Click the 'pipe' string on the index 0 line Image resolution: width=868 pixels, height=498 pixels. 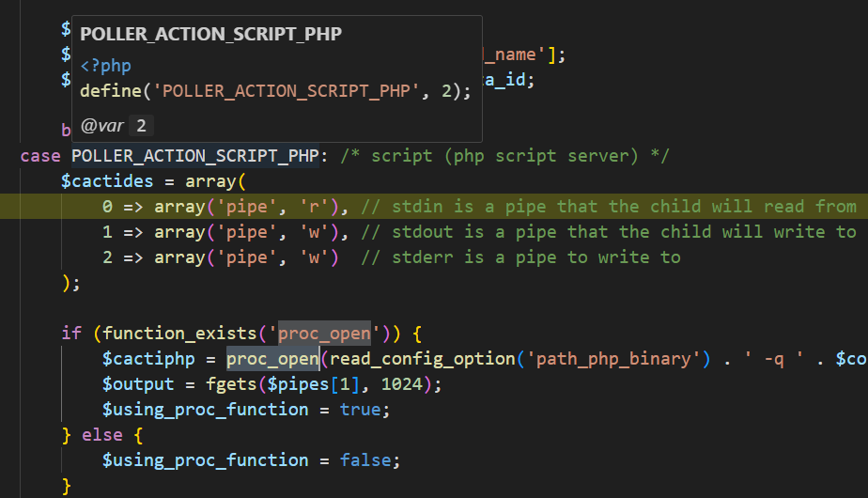pos(246,207)
